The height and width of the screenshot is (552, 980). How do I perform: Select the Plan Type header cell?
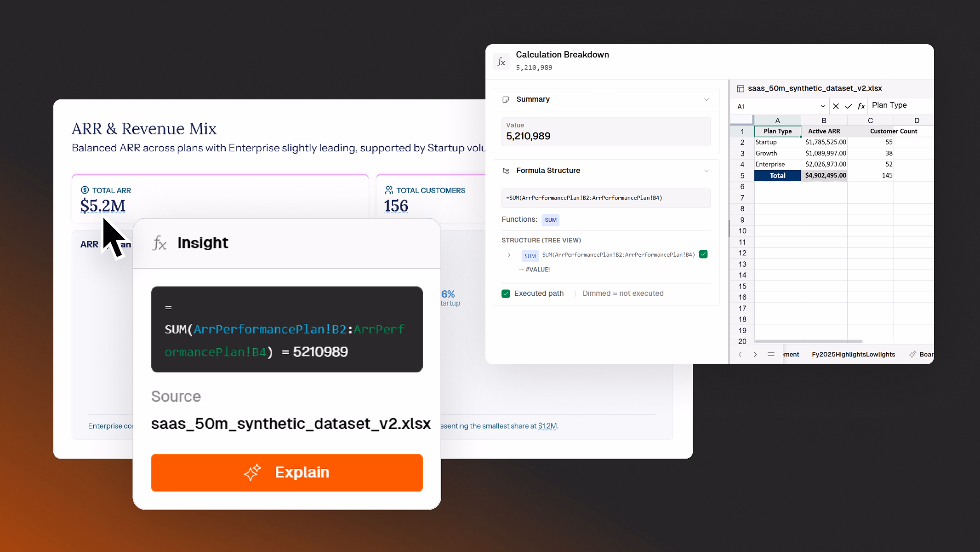tap(777, 132)
